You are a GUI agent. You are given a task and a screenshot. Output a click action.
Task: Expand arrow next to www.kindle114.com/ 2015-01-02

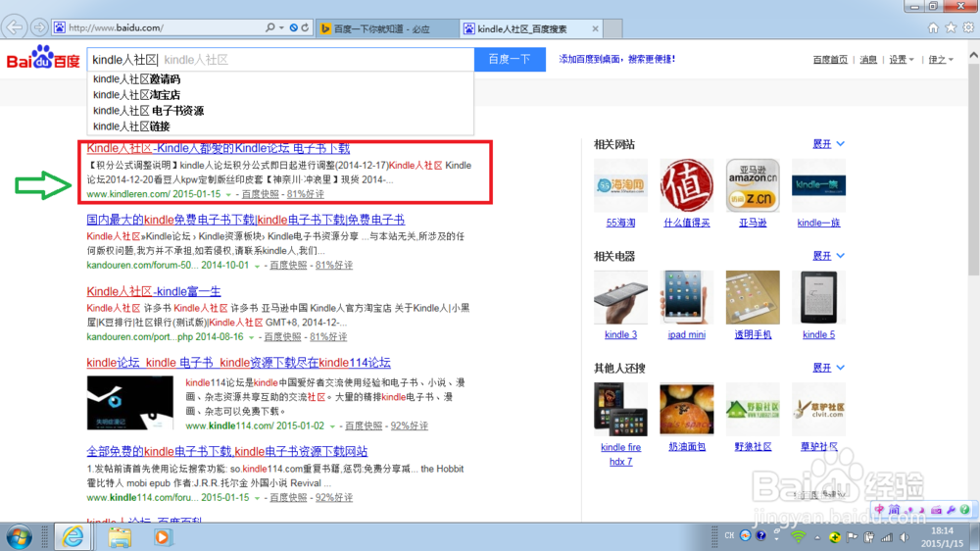[332, 426]
